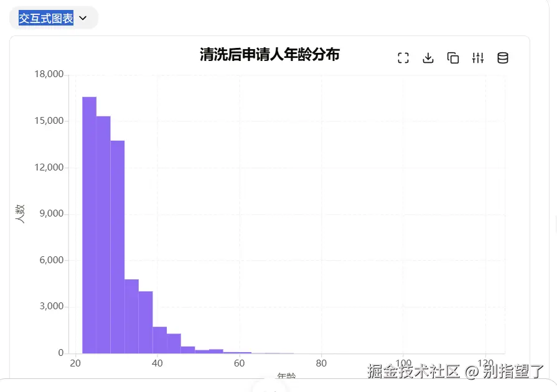Image resolution: width=557 pixels, height=392 pixels.
Task: Click y-axis label 6,000
Action: pyautogui.click(x=52, y=260)
